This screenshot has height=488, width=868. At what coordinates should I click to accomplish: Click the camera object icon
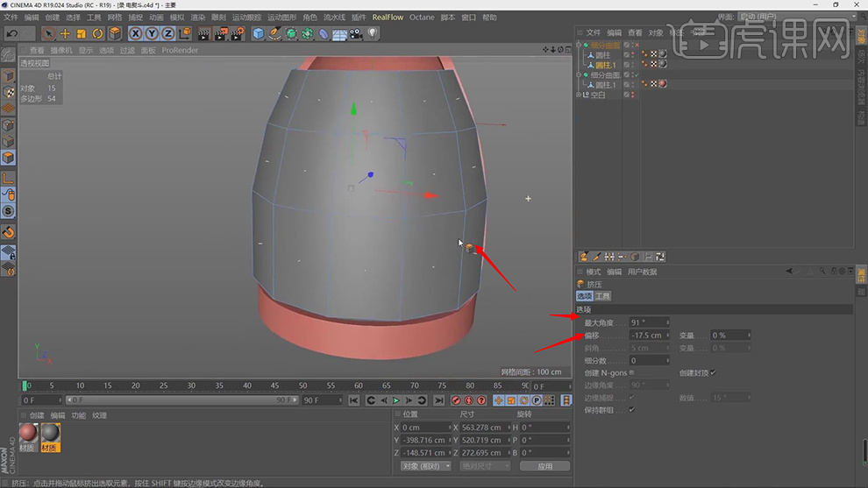point(356,33)
